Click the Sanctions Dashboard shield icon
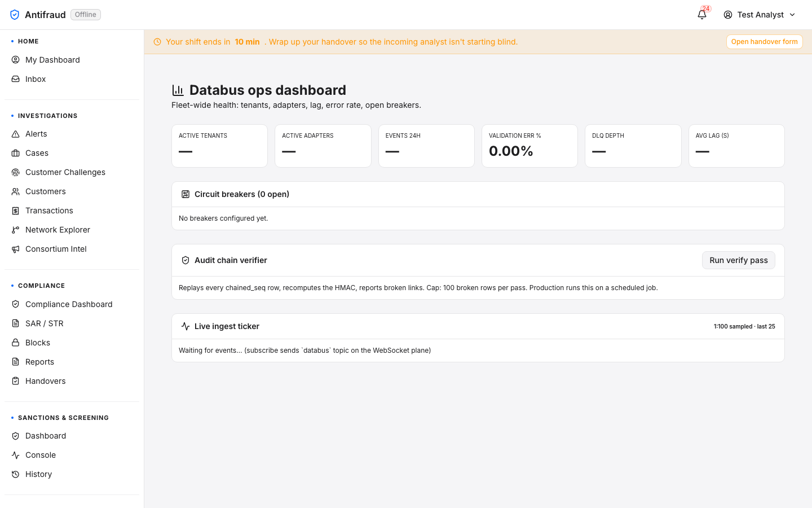This screenshot has width=812, height=508. tap(16, 436)
